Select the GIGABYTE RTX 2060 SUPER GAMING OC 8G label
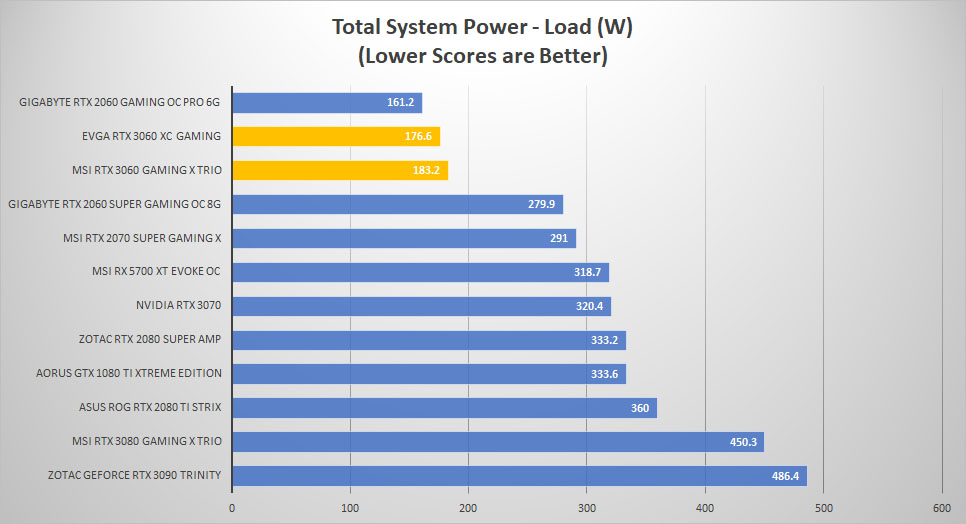The image size is (966, 524). click(x=115, y=204)
